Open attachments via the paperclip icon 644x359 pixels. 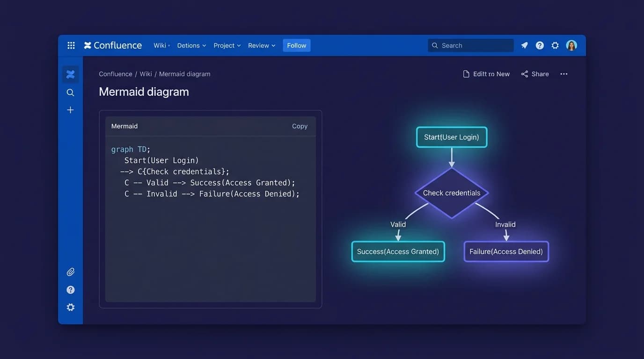70,272
